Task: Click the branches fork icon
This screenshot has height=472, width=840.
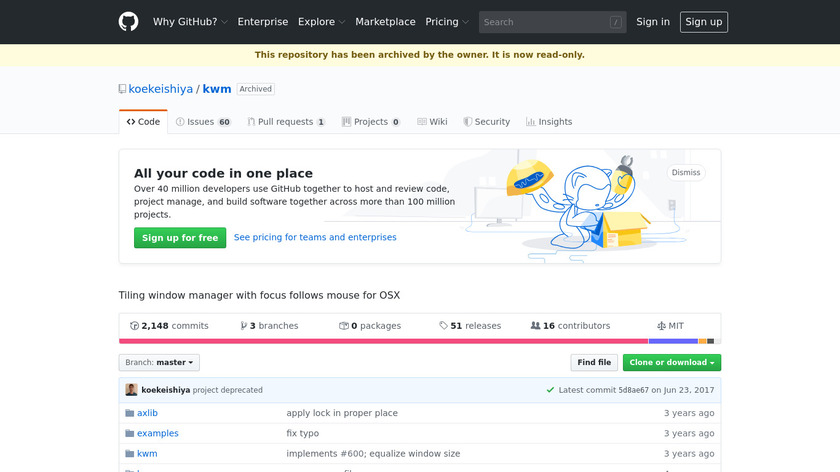Action: (x=244, y=326)
